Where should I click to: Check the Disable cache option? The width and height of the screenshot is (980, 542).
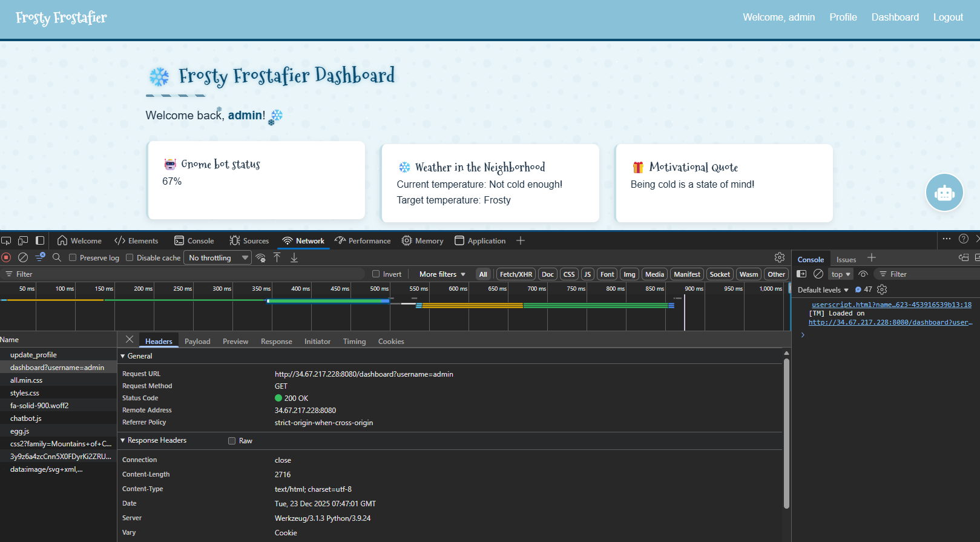click(x=130, y=257)
